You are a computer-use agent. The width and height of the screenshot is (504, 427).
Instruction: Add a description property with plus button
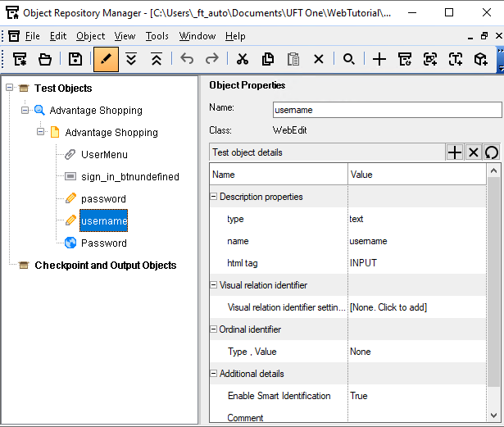tap(455, 152)
